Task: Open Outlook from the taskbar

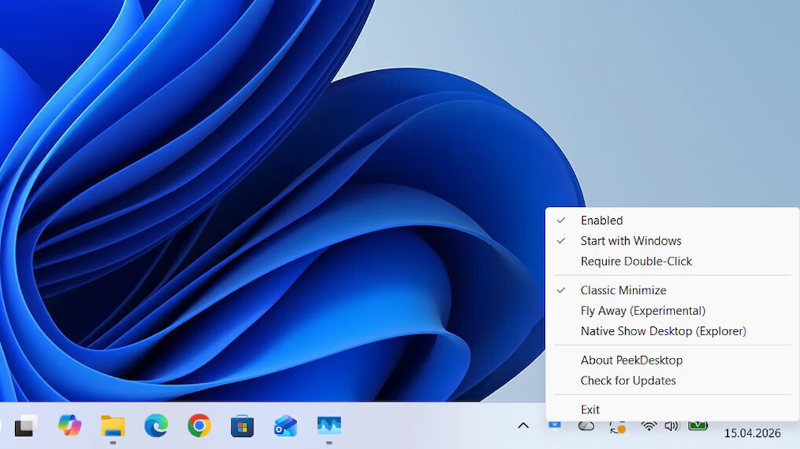Action: 286,426
